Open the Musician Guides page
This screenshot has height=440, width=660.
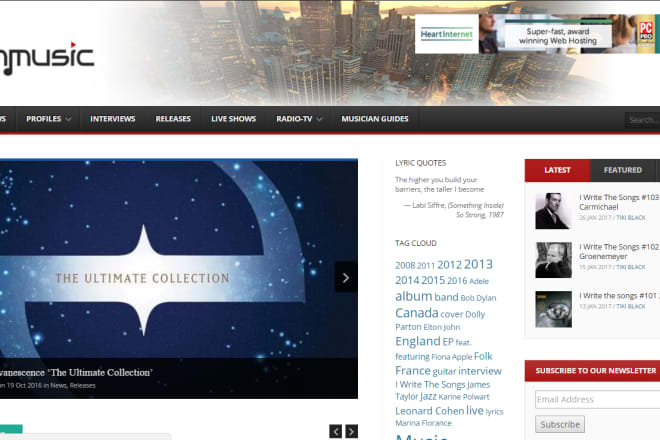pos(374,119)
